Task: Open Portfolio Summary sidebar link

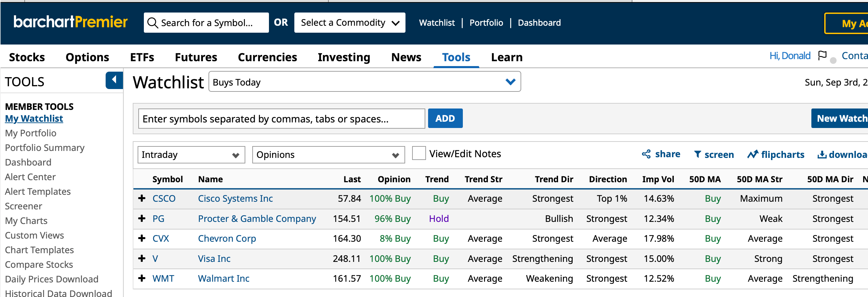Action: pos(44,147)
